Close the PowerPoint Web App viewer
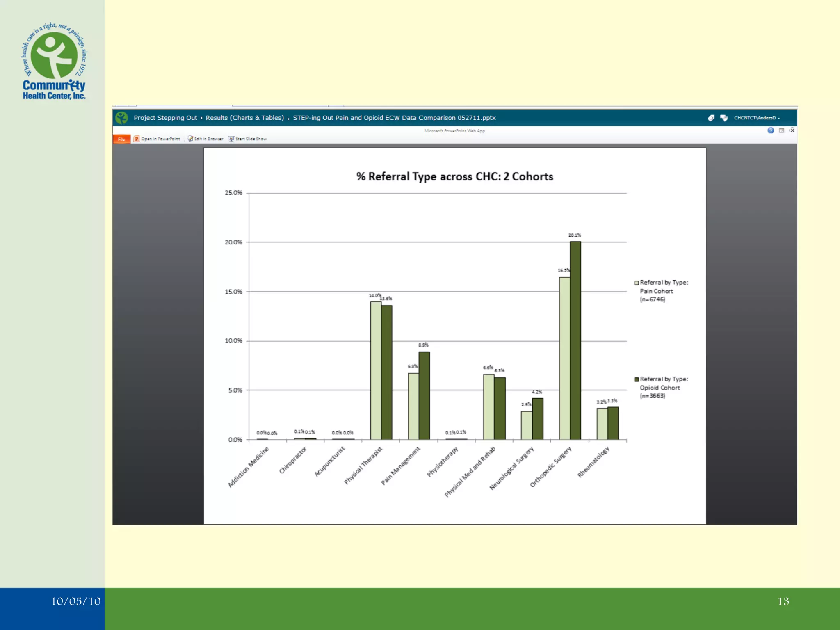The image size is (840, 630). click(792, 130)
